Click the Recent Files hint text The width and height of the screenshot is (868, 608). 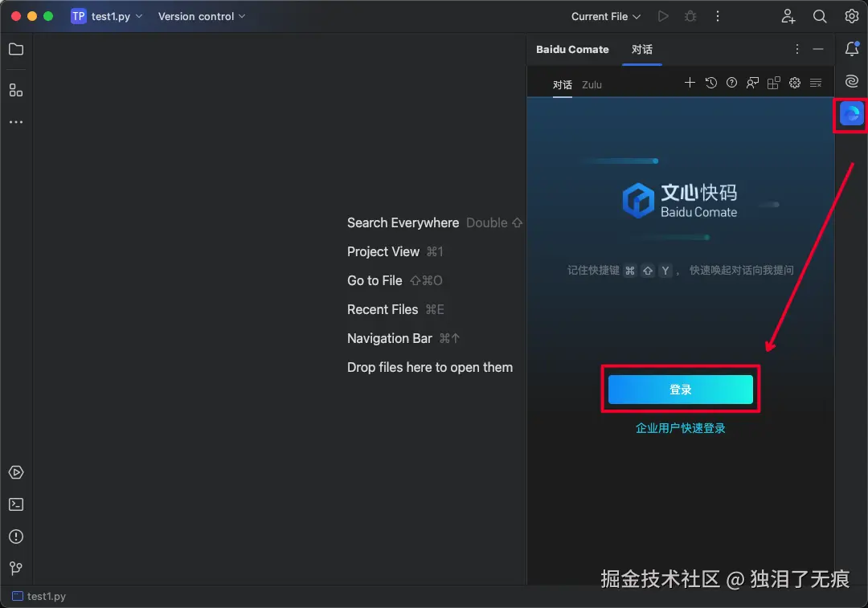[x=383, y=309]
